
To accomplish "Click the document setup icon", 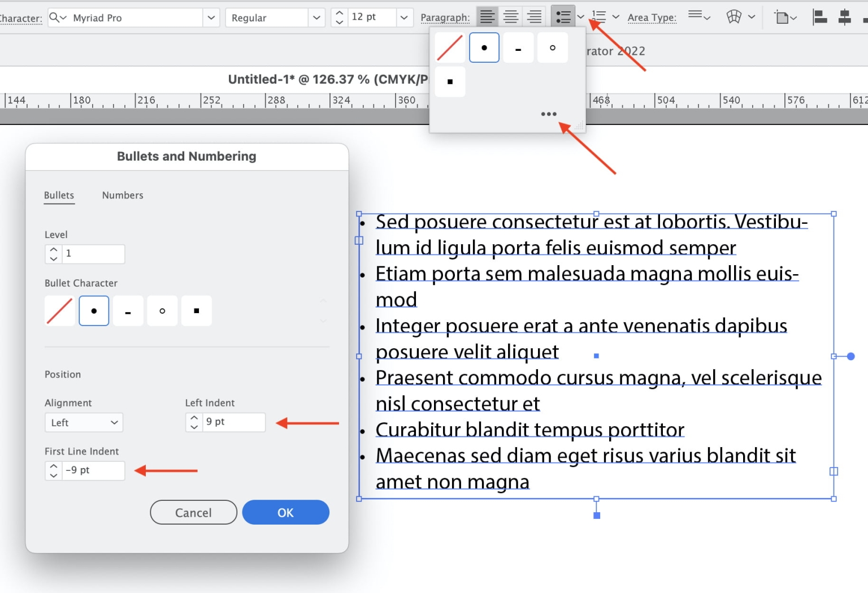I will [783, 16].
